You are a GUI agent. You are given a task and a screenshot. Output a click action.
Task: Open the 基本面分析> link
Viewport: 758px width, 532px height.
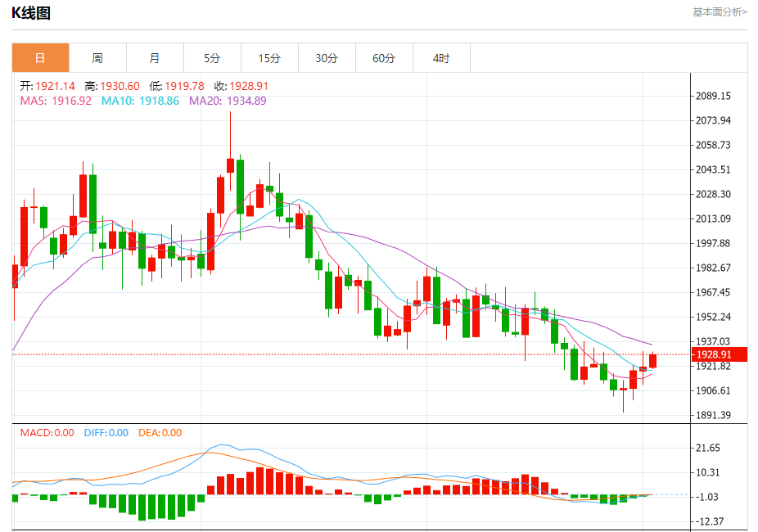click(720, 12)
